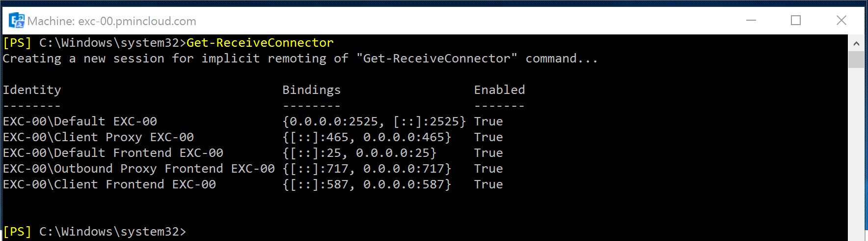This screenshot has width=868, height=241.
Task: Click the Exchange Management Shell title bar icon
Action: 17,21
